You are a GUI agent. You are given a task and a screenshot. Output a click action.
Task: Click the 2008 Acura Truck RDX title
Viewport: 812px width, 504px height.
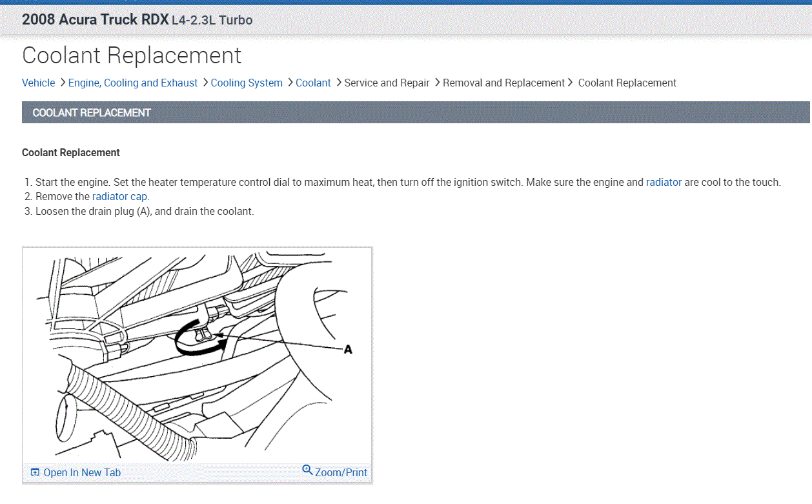point(95,19)
